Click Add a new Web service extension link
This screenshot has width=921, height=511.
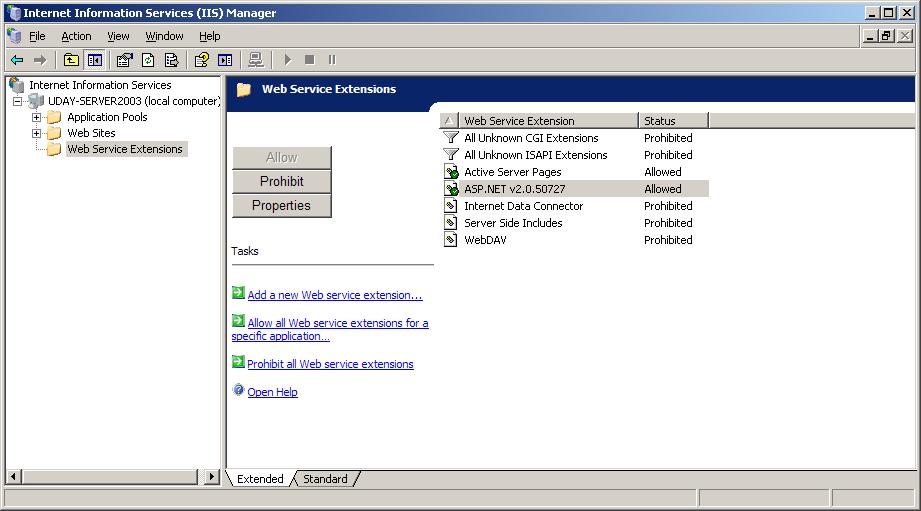coord(335,295)
